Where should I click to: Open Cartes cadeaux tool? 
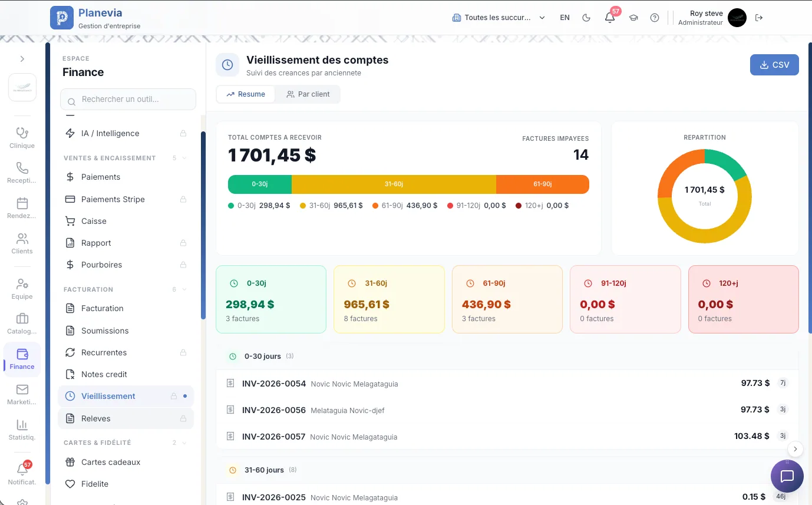(x=126, y=462)
